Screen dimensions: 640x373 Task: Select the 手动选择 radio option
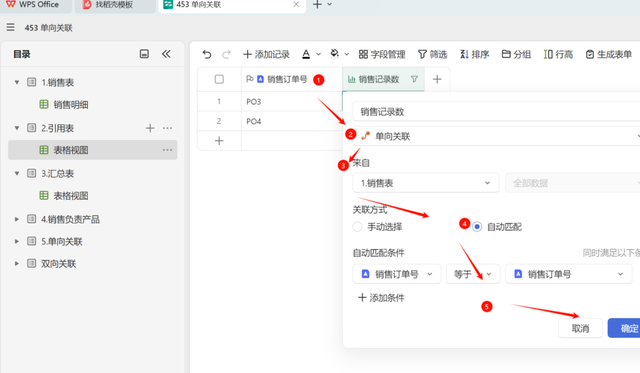[x=358, y=226]
